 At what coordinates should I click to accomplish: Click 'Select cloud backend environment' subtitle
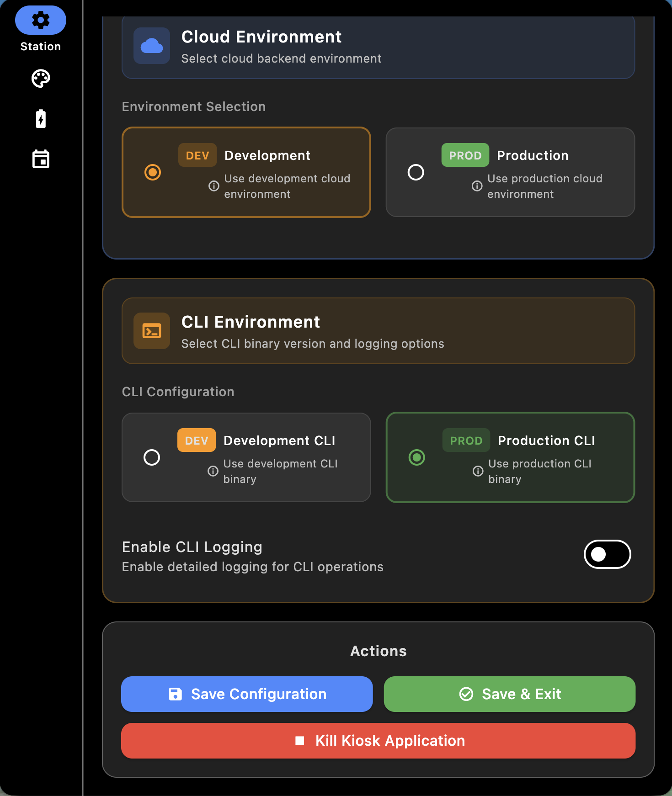coord(281,58)
